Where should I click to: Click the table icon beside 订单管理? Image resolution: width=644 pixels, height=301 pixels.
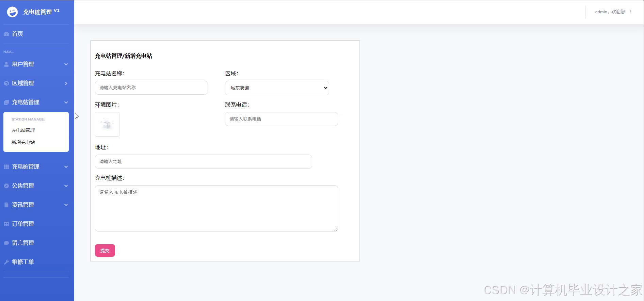click(6, 224)
